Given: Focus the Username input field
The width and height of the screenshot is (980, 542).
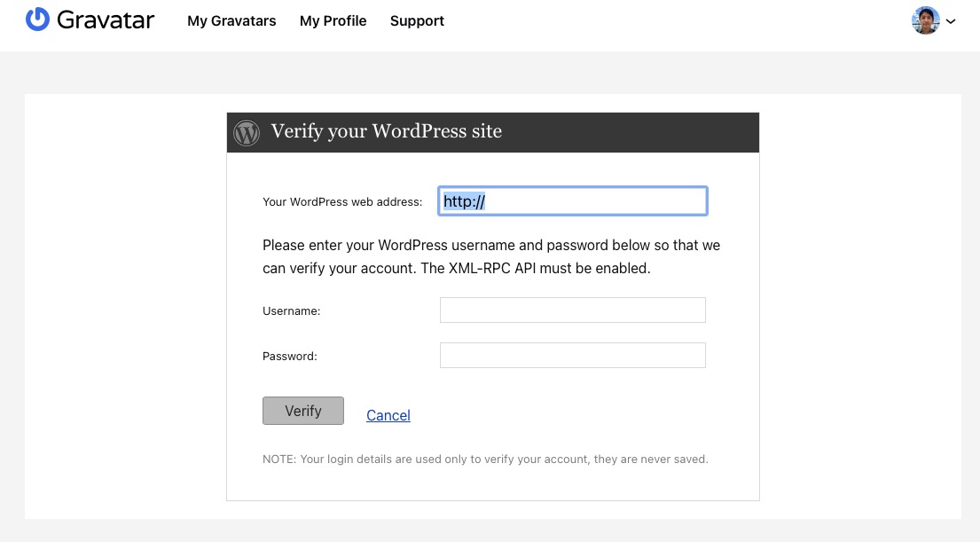Looking at the screenshot, I should pyautogui.click(x=573, y=310).
